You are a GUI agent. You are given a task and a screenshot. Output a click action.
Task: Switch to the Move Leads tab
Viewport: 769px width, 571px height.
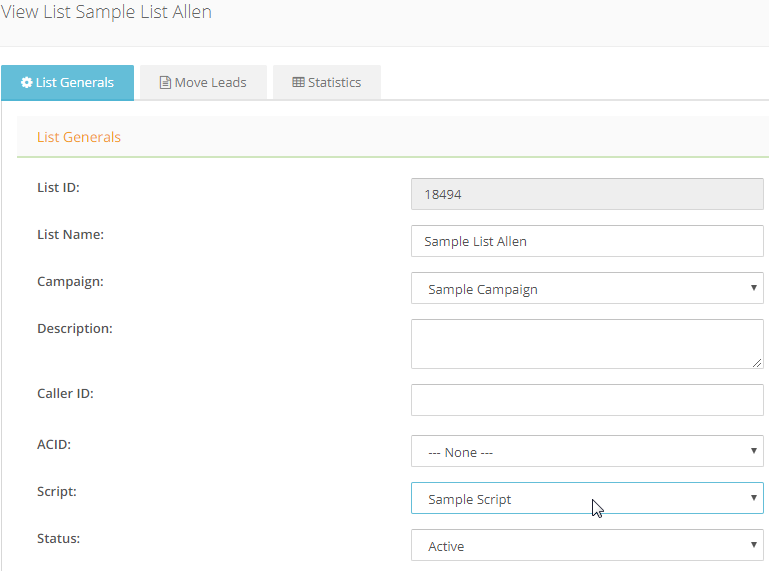[203, 82]
